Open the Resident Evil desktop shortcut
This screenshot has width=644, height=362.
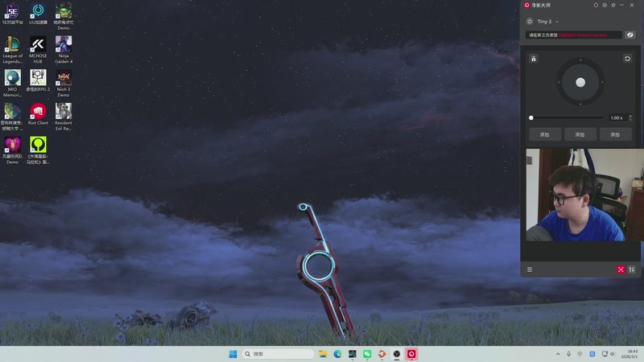pos(64,117)
